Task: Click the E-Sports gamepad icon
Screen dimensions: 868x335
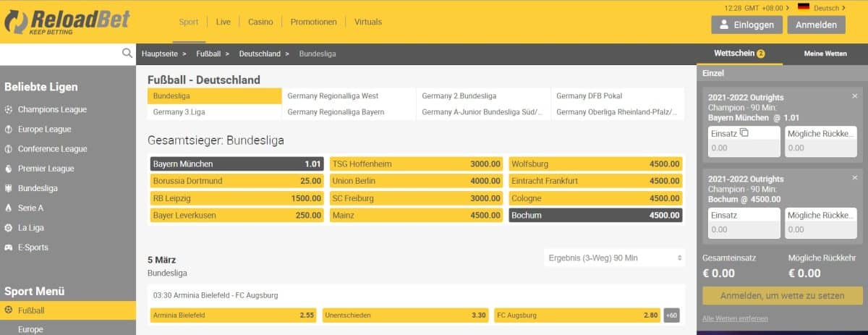Action: pos(9,247)
